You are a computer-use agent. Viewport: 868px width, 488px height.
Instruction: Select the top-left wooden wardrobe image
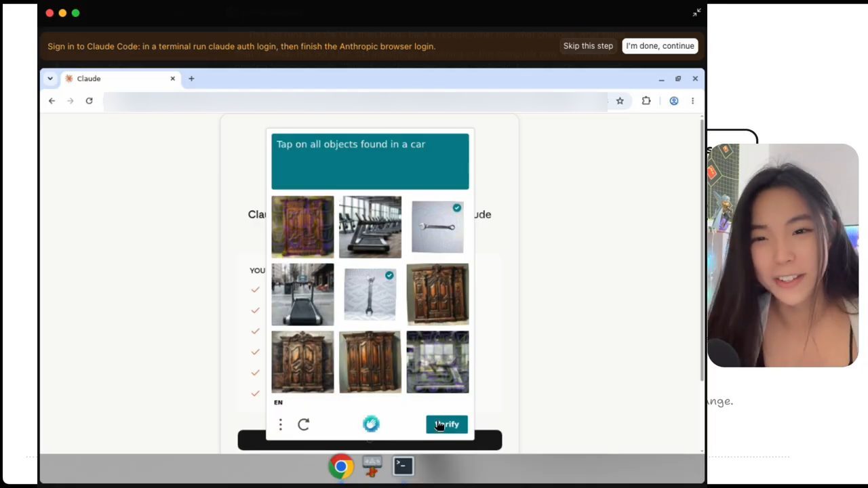point(302,227)
